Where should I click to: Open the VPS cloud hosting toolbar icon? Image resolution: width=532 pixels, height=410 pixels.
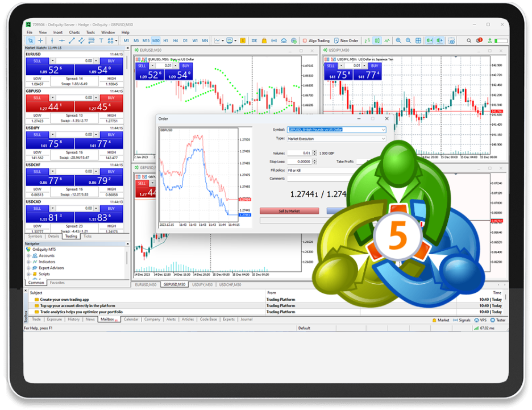[284, 41]
